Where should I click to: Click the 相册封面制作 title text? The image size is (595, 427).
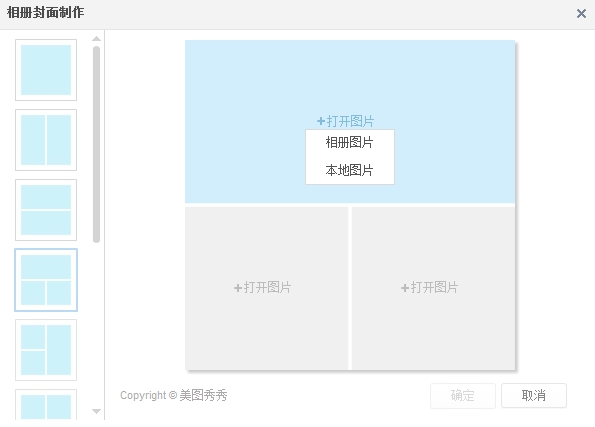46,13
